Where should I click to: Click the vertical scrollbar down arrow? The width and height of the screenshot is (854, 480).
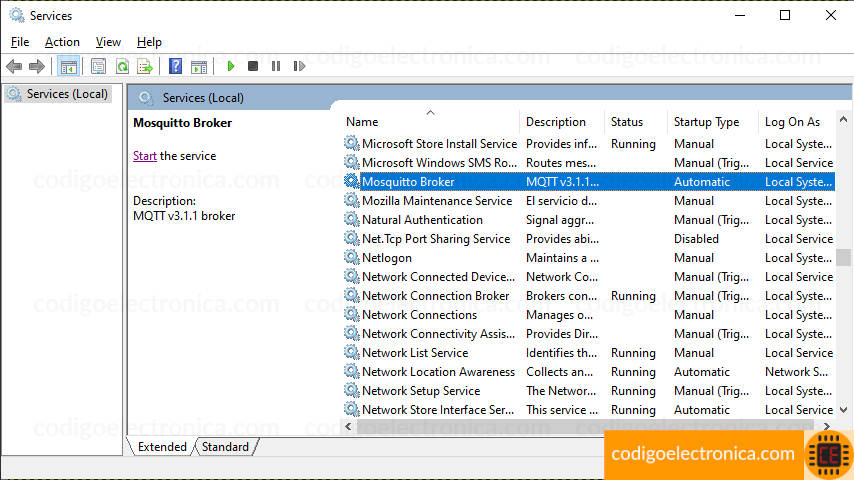(844, 410)
